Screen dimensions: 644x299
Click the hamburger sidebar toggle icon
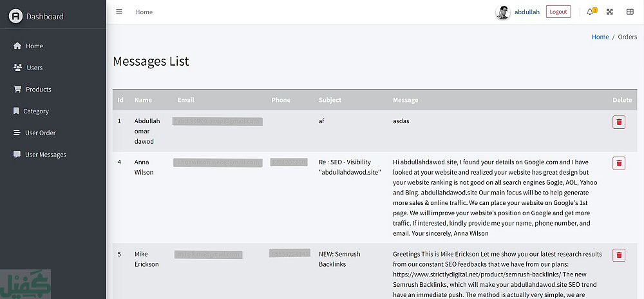[119, 12]
